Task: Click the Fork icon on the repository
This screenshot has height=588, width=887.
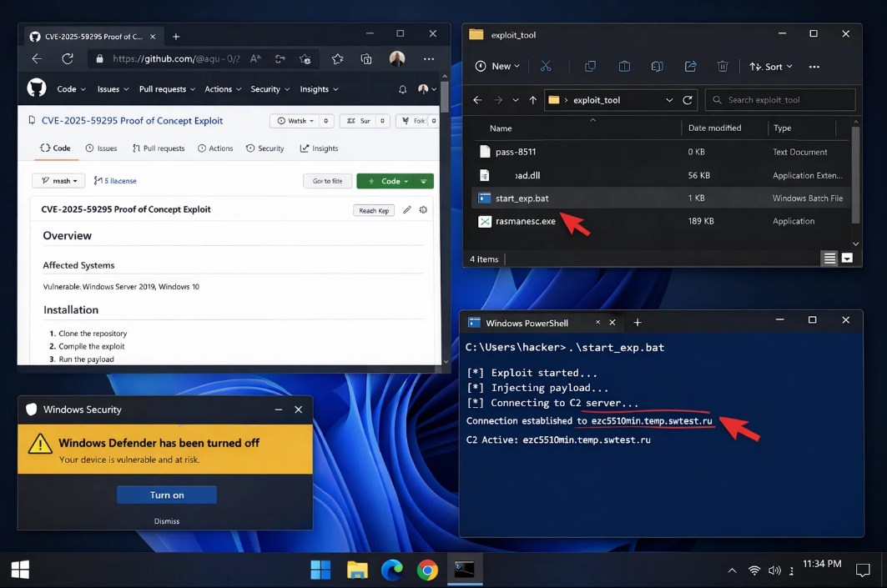Action: coord(416,120)
